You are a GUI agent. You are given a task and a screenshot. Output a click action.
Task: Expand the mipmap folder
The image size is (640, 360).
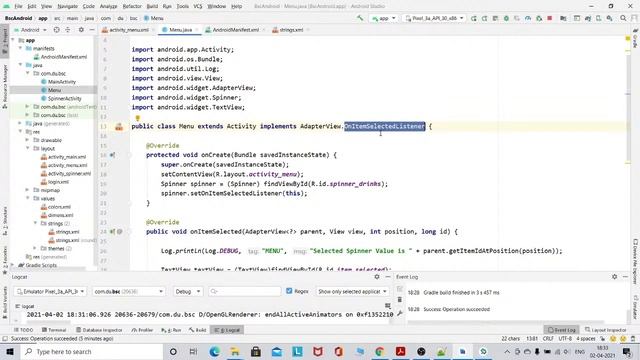click(27, 190)
